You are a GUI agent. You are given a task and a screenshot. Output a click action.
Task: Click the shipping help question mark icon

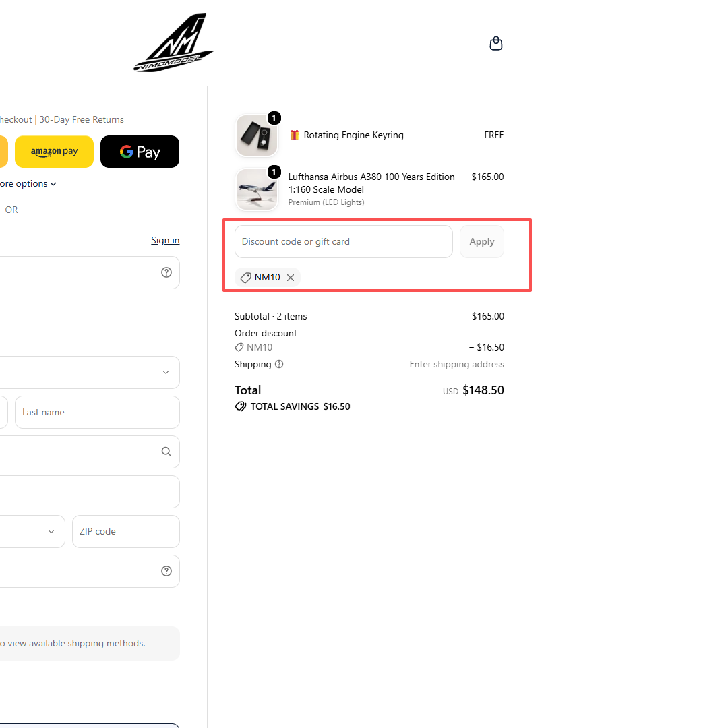[279, 364]
